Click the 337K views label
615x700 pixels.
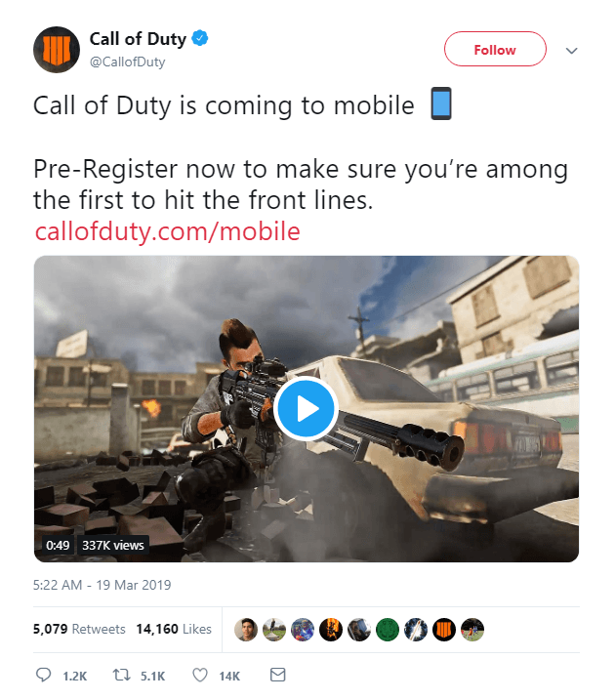click(113, 545)
